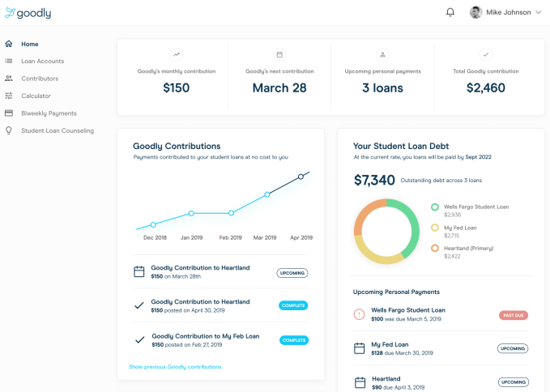
Task: Select the Jan 2019 chart data point
Action: coord(191,213)
